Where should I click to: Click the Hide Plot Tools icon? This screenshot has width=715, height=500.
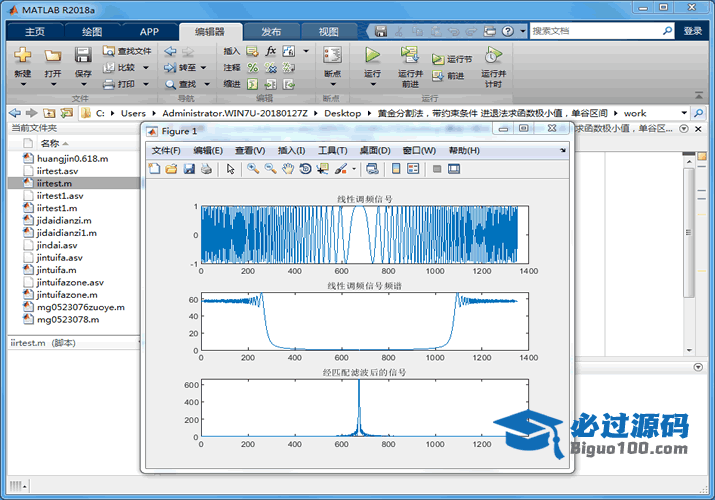click(437, 169)
